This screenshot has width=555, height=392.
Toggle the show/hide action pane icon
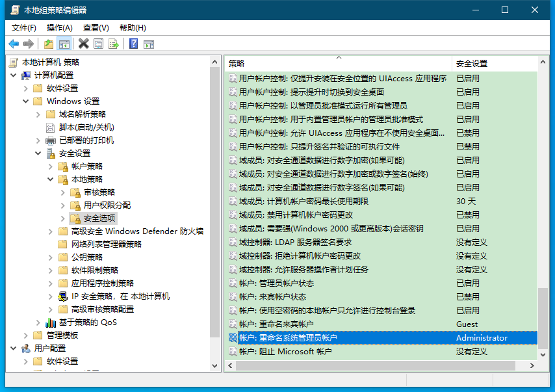148,44
